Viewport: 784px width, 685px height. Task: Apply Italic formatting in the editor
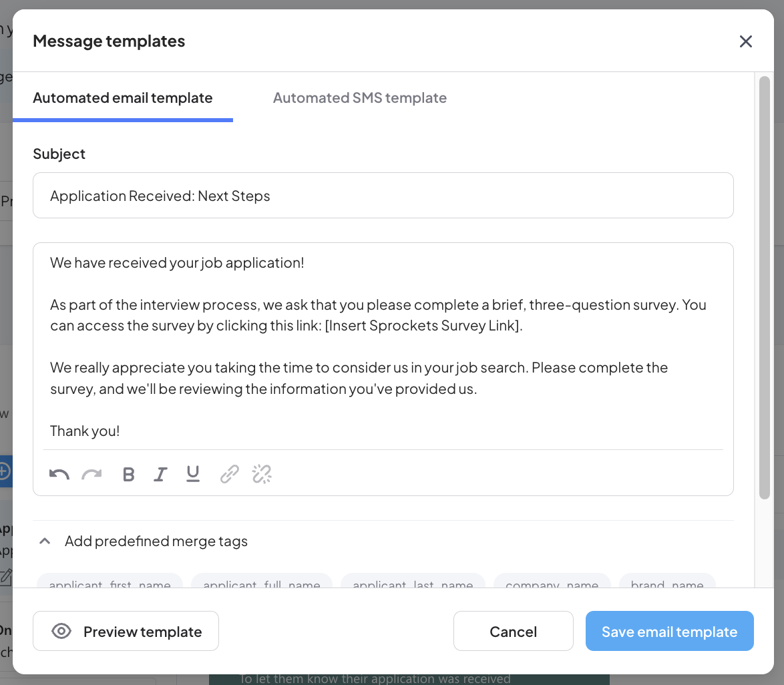coord(160,474)
